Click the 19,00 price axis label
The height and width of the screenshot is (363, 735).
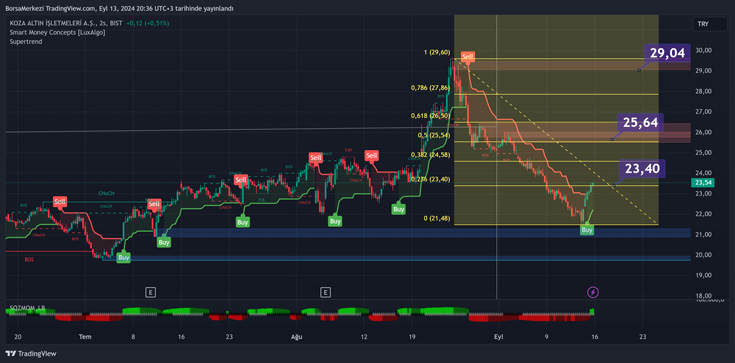(x=703, y=275)
